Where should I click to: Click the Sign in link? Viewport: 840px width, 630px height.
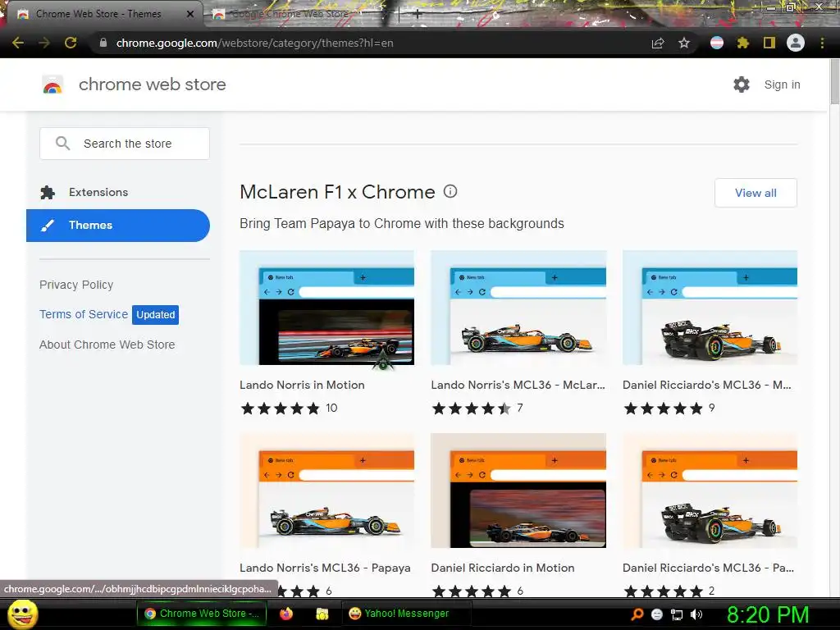782,84
